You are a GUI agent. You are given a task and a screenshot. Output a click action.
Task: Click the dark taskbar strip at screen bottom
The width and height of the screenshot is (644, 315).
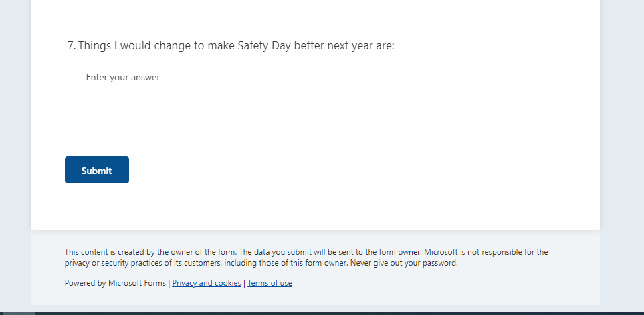click(x=334, y=312)
